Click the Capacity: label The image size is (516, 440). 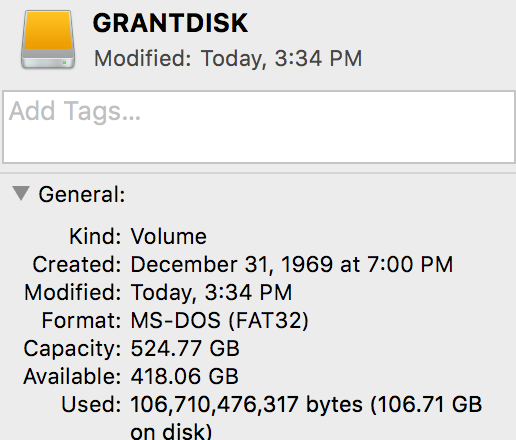click(x=73, y=349)
